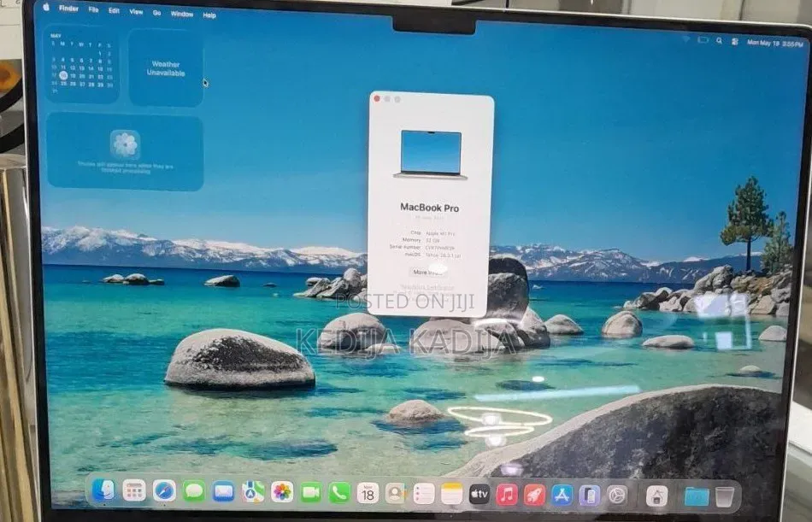Open the Help menu

click(209, 15)
